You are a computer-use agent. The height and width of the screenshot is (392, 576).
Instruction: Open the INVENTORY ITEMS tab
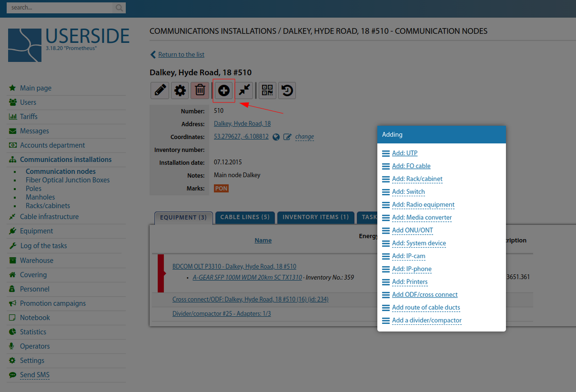(315, 217)
